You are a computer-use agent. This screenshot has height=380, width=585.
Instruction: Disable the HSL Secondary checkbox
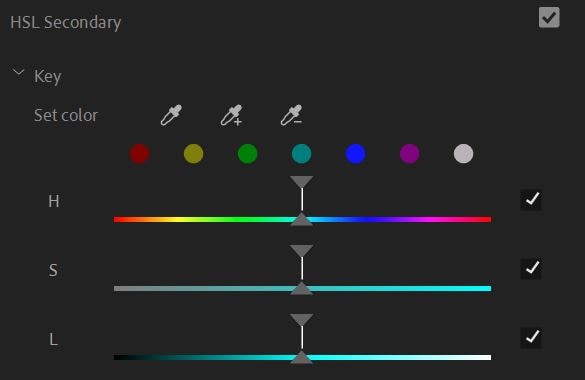pos(549,18)
